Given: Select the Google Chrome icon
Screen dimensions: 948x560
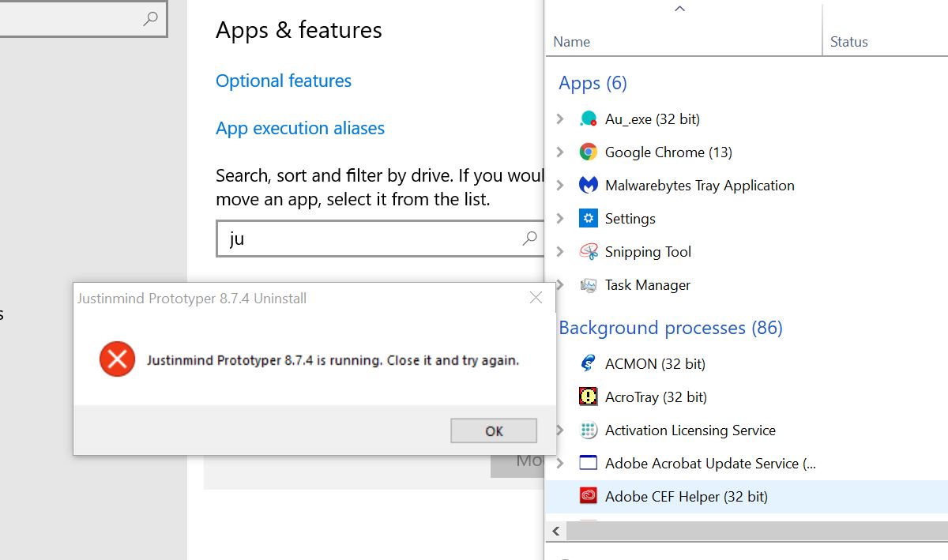Looking at the screenshot, I should click(x=588, y=152).
